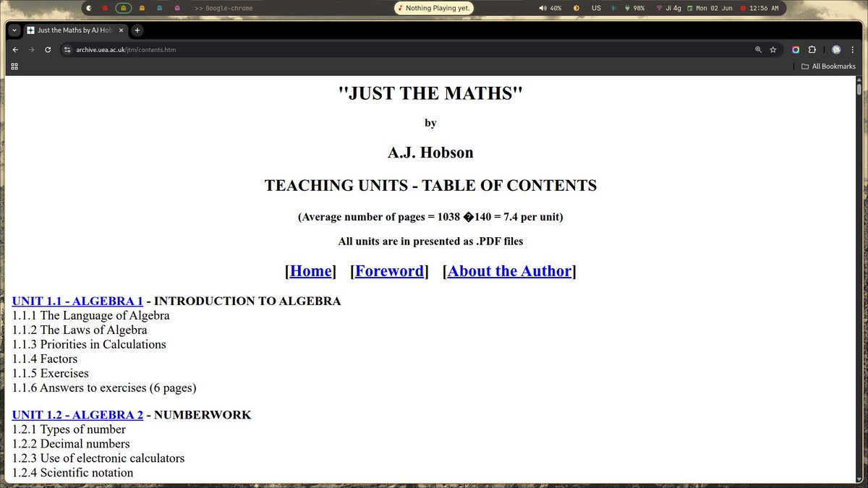
Task: Bookmark this page using the star icon
Action: [773, 49]
